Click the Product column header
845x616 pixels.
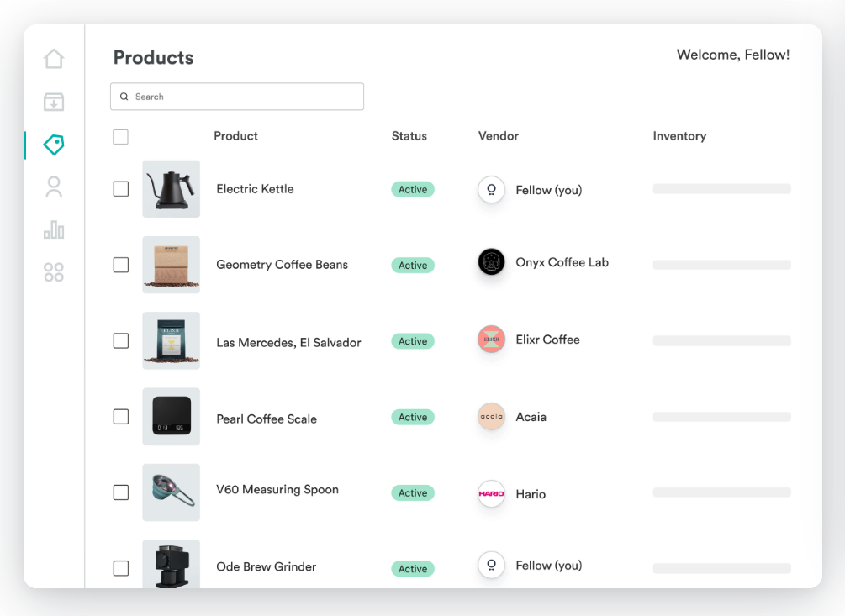pos(236,136)
